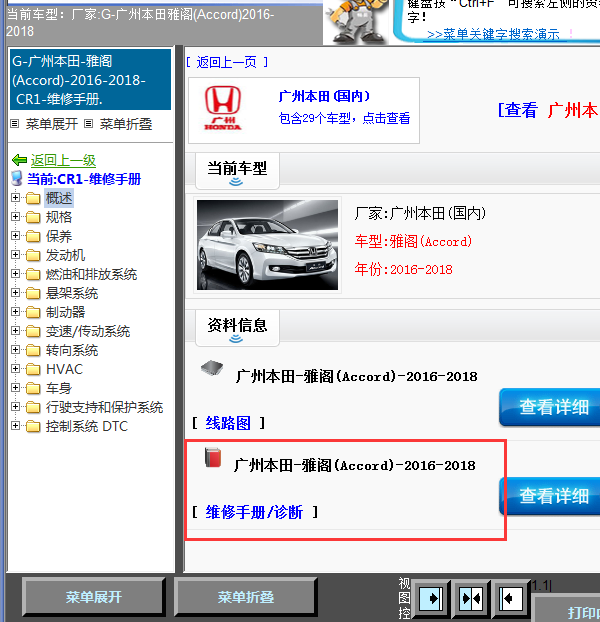This screenshot has height=622, width=600.
Task: Click the HVAC folder icon
Action: (33, 369)
